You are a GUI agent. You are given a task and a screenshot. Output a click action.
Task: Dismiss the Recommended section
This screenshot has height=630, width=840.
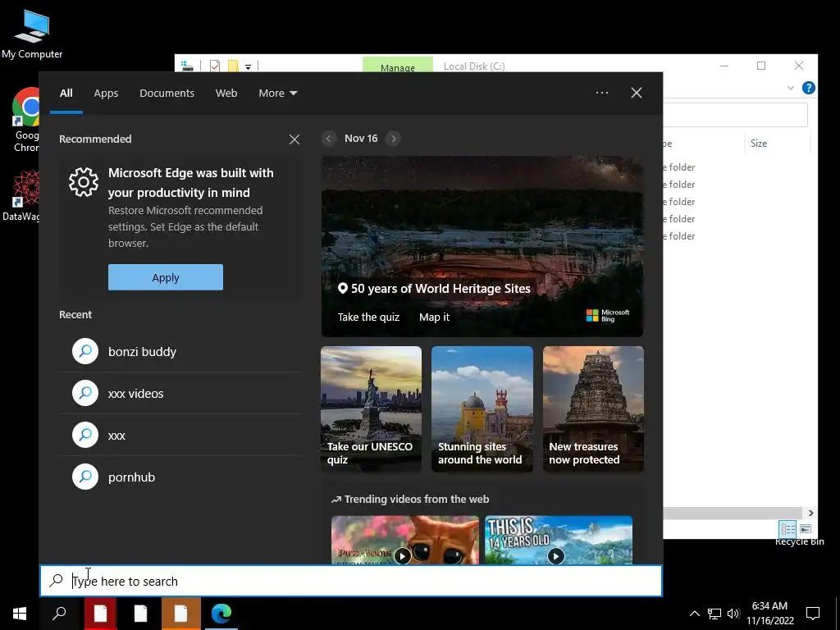coord(294,139)
